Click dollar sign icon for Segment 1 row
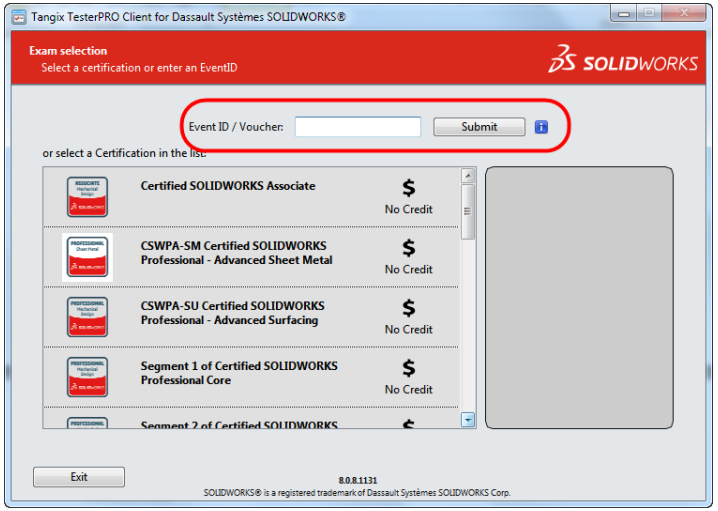718x511 pixels. (408, 368)
